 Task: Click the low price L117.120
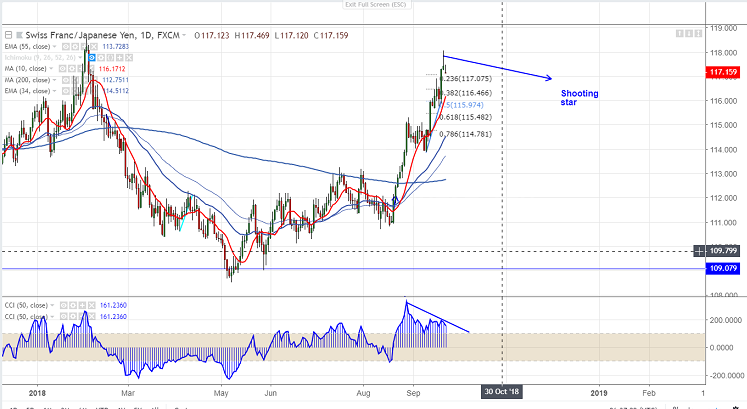point(292,36)
